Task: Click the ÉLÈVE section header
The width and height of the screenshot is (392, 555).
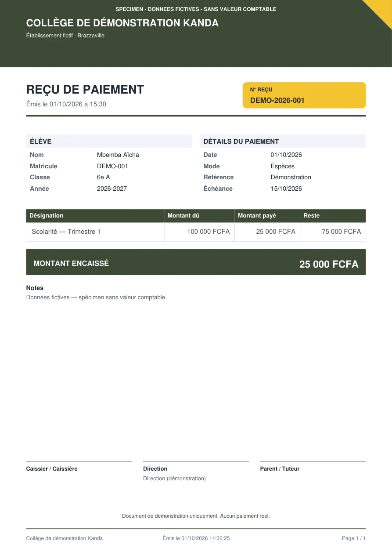Action: (109, 141)
